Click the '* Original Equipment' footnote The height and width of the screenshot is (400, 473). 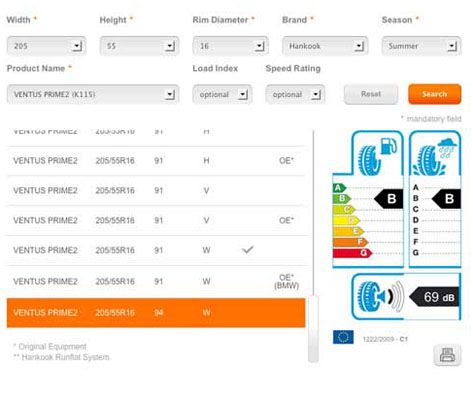click(x=50, y=346)
